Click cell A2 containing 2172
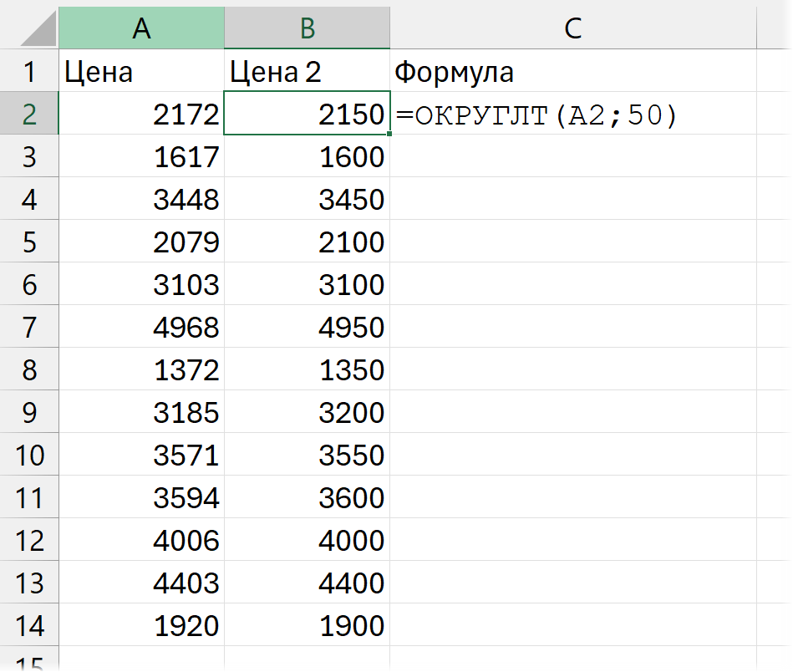The width and height of the screenshot is (793, 672). click(x=141, y=115)
